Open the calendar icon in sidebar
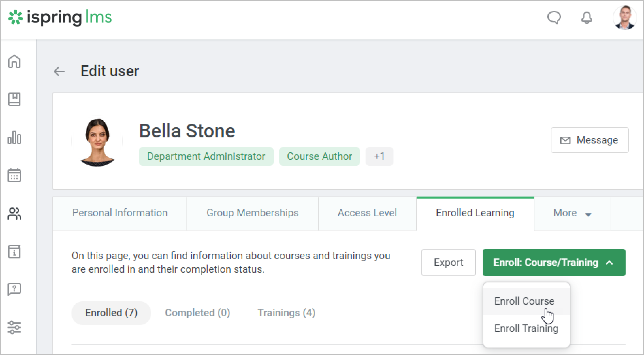The width and height of the screenshot is (644, 355). click(14, 175)
